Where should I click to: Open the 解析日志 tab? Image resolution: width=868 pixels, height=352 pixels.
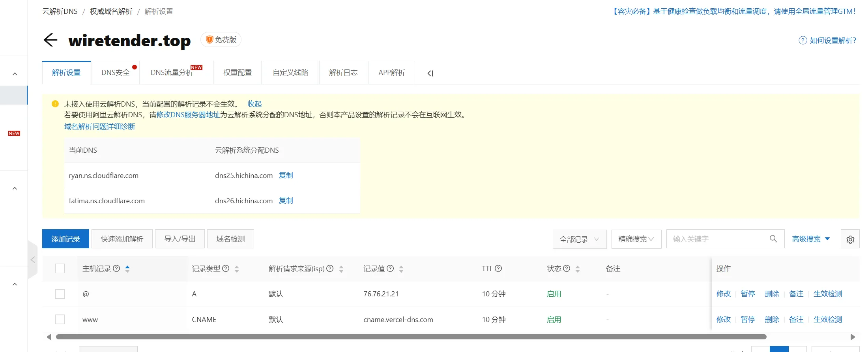click(x=343, y=73)
